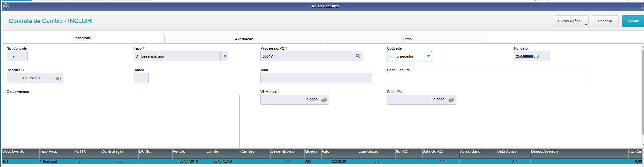Image resolution: width=644 pixels, height=167 pixels.
Task: Click the Vlr.Antecip. value 0,0000
Action: pyautogui.click(x=312, y=100)
